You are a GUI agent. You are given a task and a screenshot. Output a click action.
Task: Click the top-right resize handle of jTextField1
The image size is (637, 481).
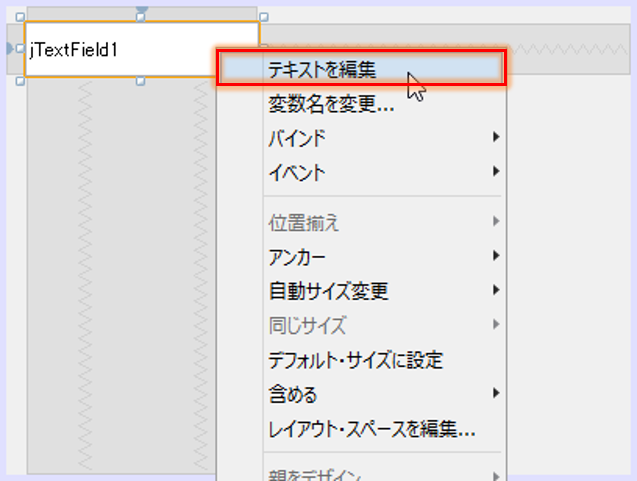pyautogui.click(x=263, y=17)
